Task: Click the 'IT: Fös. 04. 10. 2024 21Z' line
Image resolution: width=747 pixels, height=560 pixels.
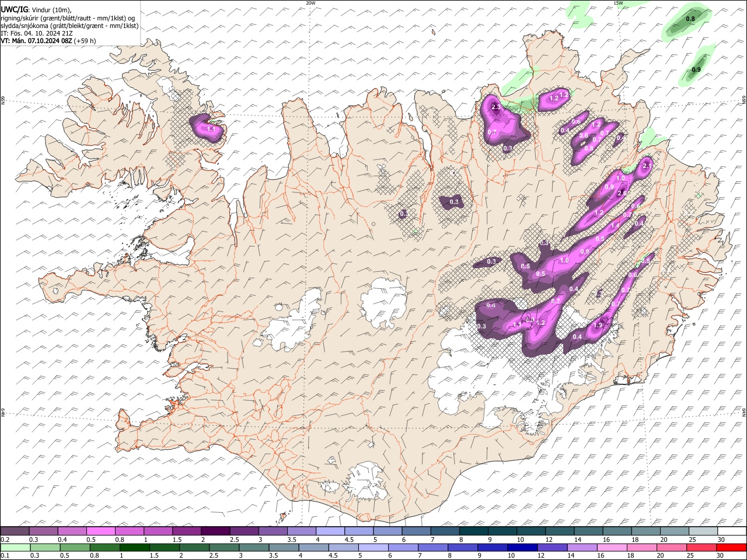Action: pos(36,33)
